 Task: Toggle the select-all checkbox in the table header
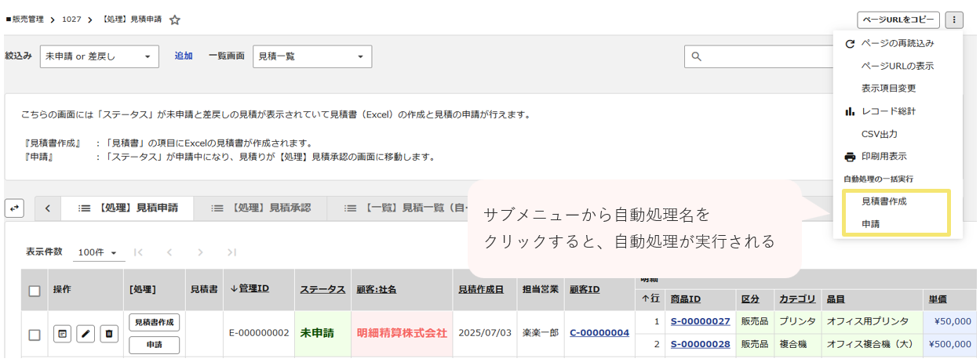[x=35, y=291]
